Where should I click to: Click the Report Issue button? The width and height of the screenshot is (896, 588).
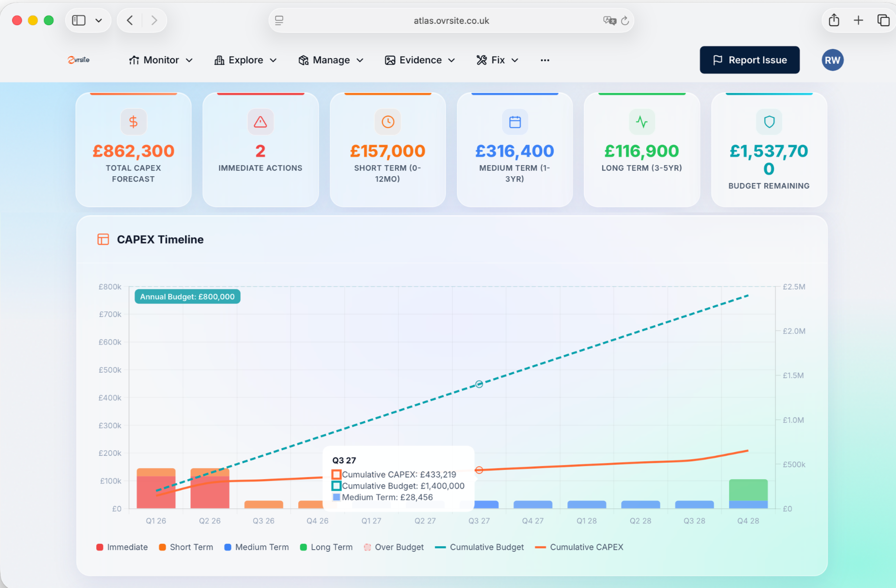pyautogui.click(x=749, y=60)
